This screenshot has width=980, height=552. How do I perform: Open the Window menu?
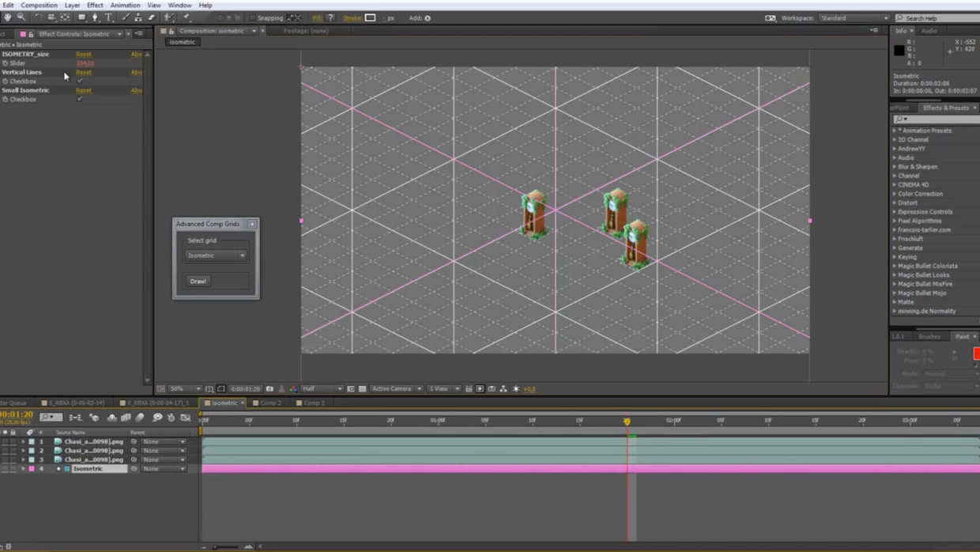pyautogui.click(x=179, y=6)
